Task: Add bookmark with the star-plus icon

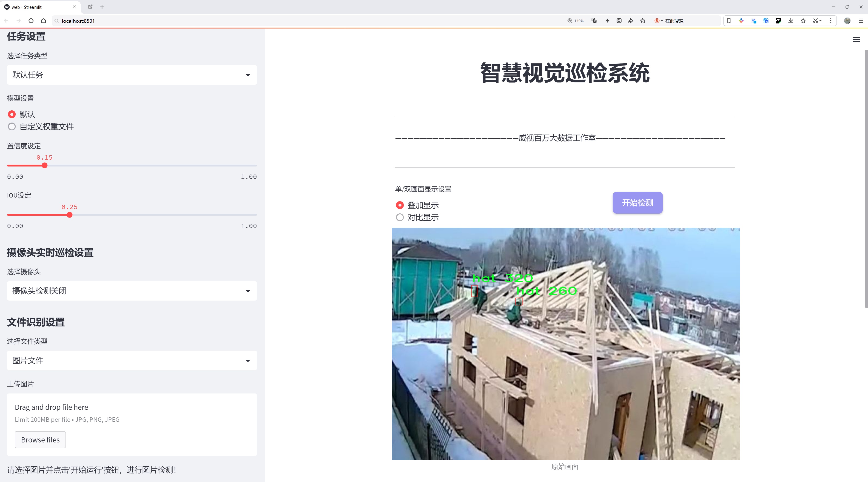Action: [x=643, y=20]
